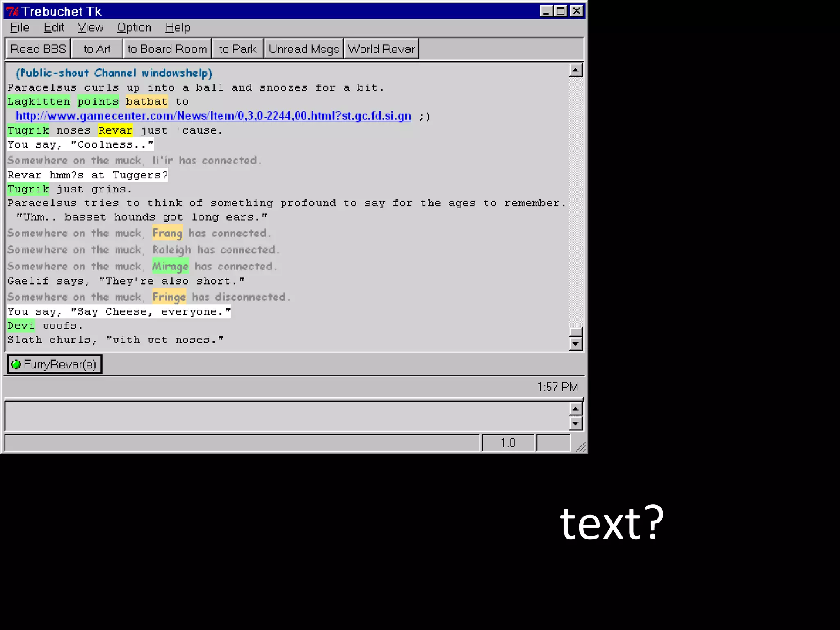Click the window resize grip
The image size is (840, 630).
point(580,446)
